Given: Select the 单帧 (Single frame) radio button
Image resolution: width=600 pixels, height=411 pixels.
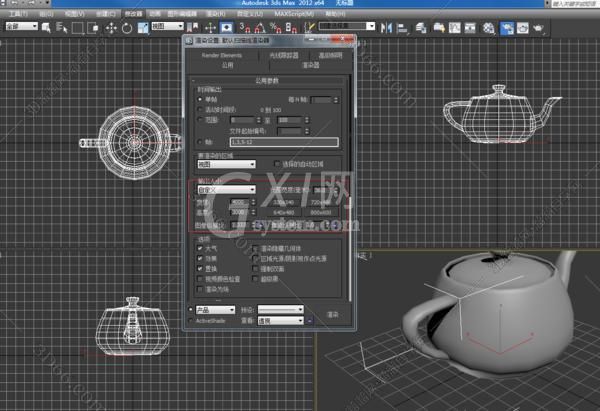Looking at the screenshot, I should pyautogui.click(x=200, y=99).
